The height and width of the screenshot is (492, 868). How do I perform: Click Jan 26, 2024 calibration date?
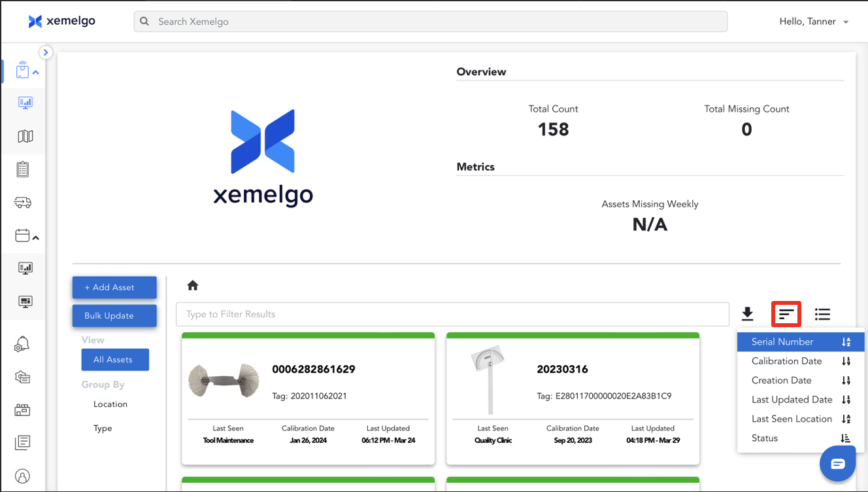coord(308,440)
